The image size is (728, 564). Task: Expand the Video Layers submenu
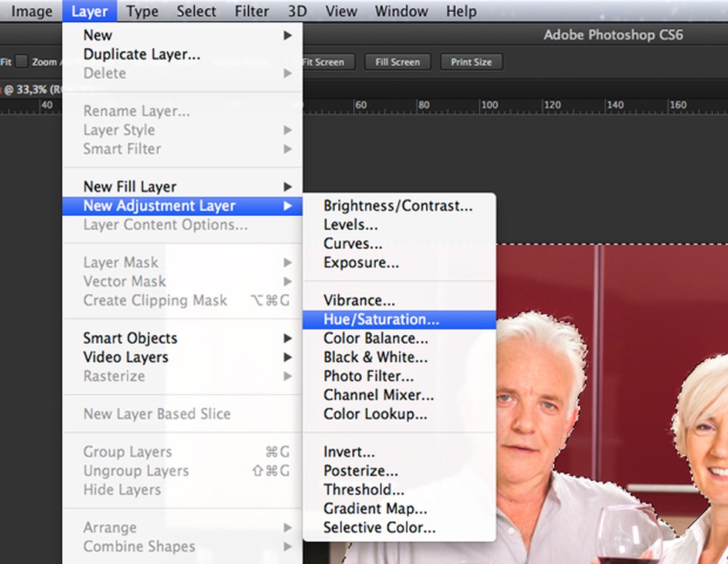(183, 357)
